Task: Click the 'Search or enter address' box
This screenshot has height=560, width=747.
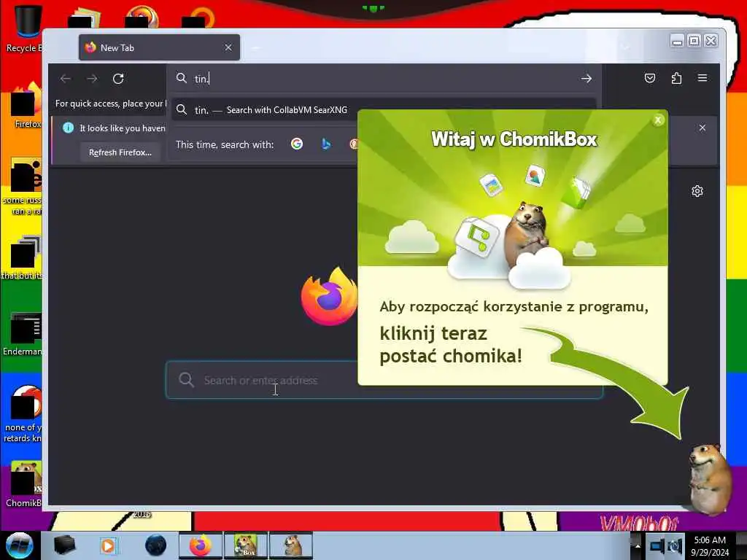Action: coord(384,380)
